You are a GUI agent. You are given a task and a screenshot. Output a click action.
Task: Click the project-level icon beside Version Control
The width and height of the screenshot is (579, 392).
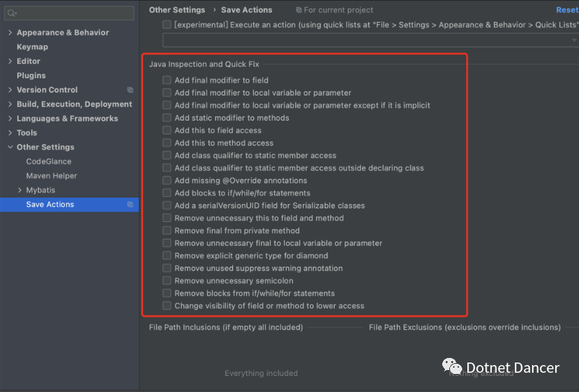[x=130, y=90]
